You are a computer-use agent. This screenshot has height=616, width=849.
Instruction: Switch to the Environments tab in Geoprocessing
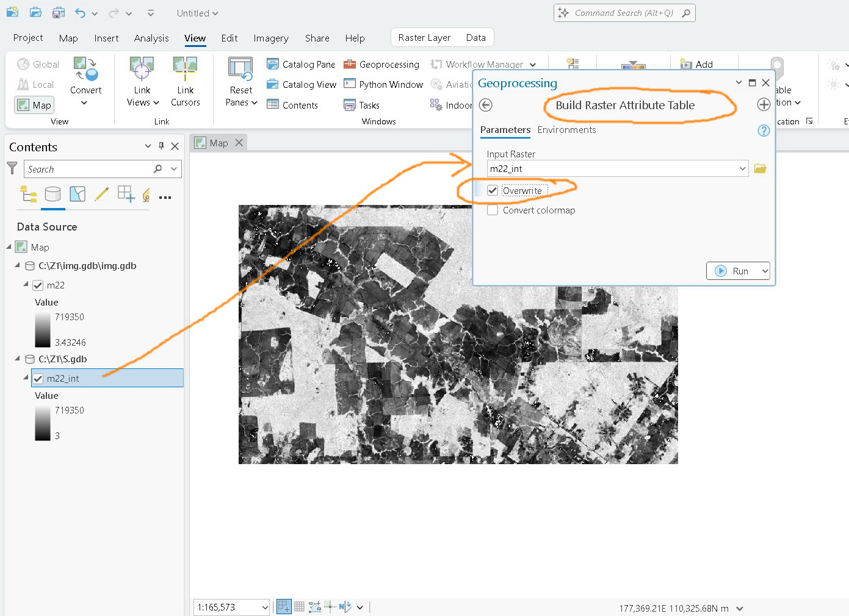click(566, 130)
